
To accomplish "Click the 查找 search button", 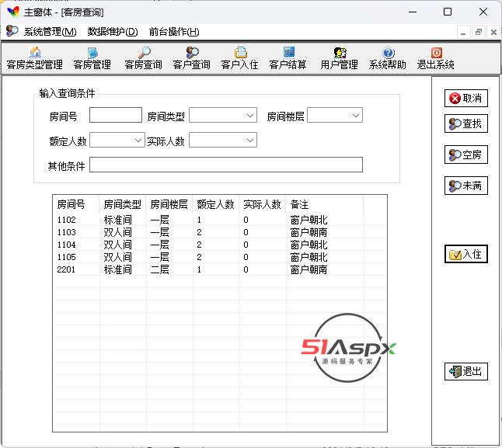I will tap(465, 123).
